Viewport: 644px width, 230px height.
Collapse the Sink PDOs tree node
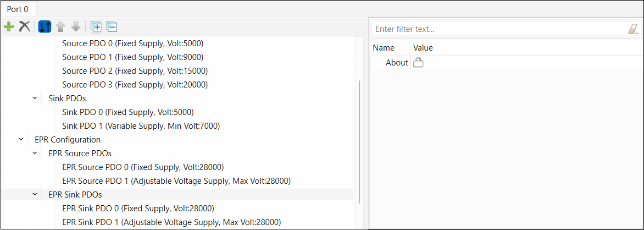point(35,98)
